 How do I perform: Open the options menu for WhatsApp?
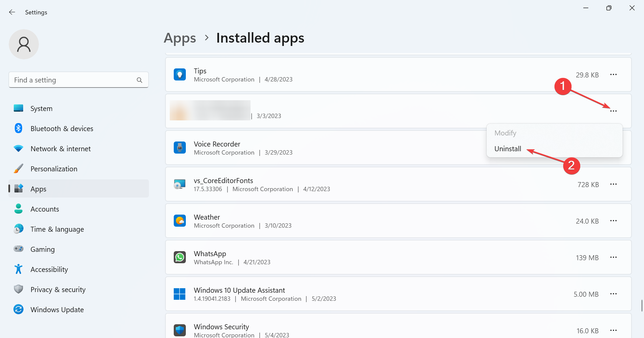(614, 257)
